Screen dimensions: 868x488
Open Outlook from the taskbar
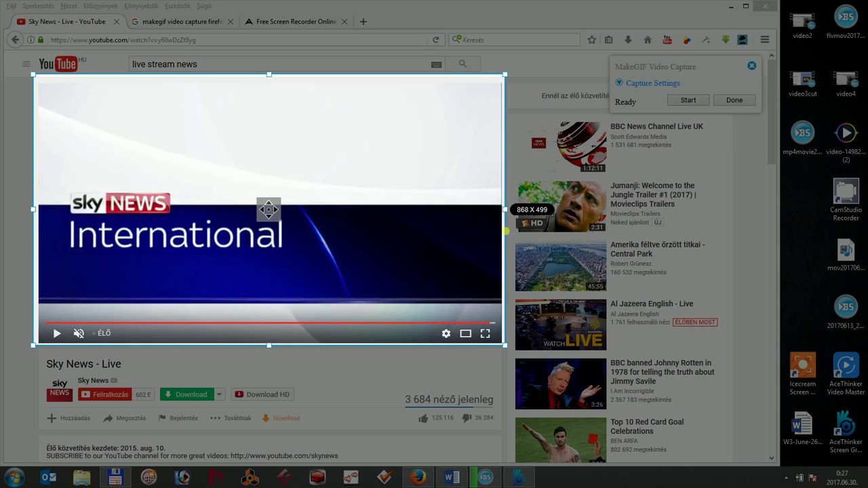pos(49,477)
